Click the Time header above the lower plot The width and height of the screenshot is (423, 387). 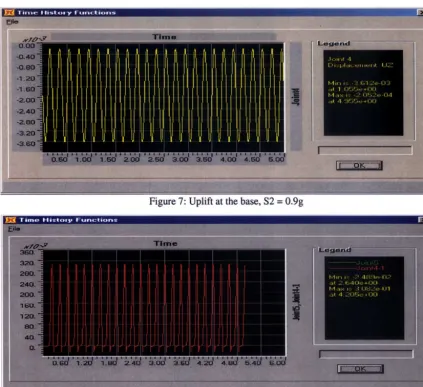point(165,243)
